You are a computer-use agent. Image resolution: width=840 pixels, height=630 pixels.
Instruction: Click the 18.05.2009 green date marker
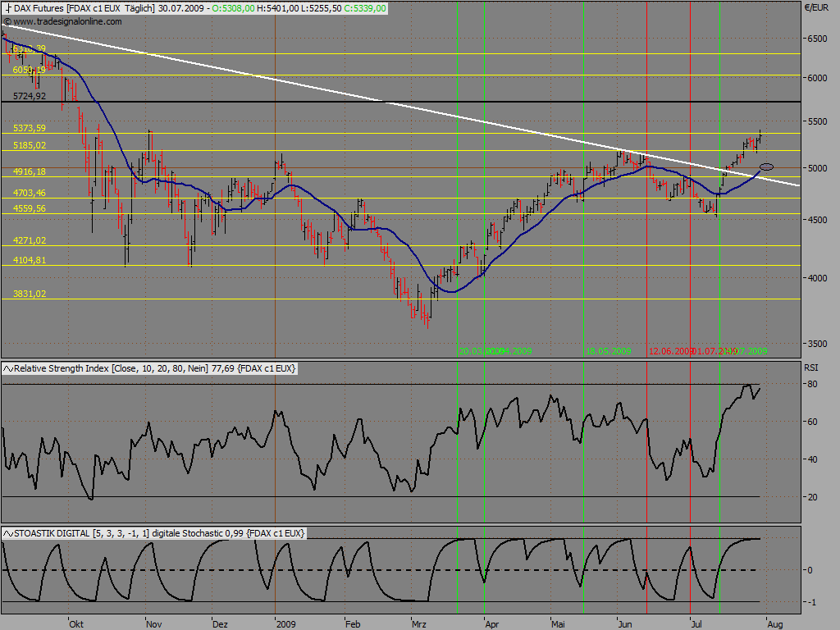coord(609,351)
